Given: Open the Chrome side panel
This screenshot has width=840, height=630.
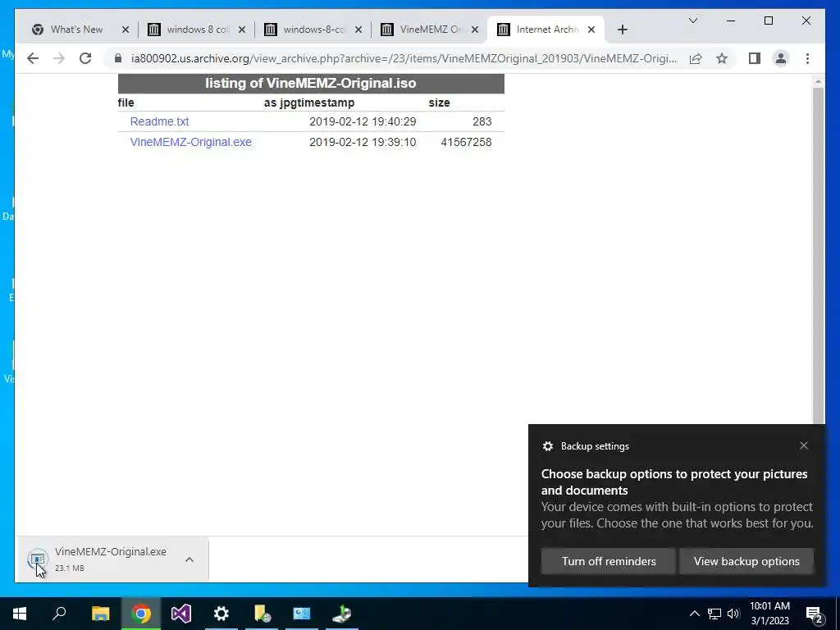Looking at the screenshot, I should point(755,58).
